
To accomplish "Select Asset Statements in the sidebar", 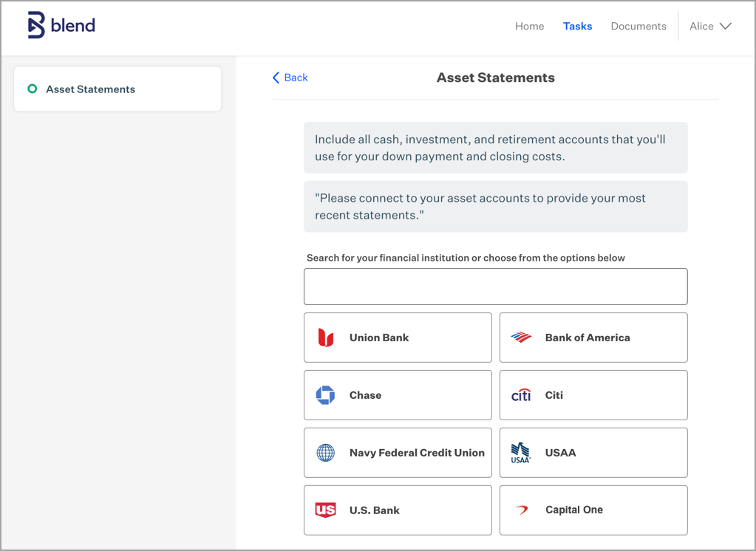I will (118, 89).
